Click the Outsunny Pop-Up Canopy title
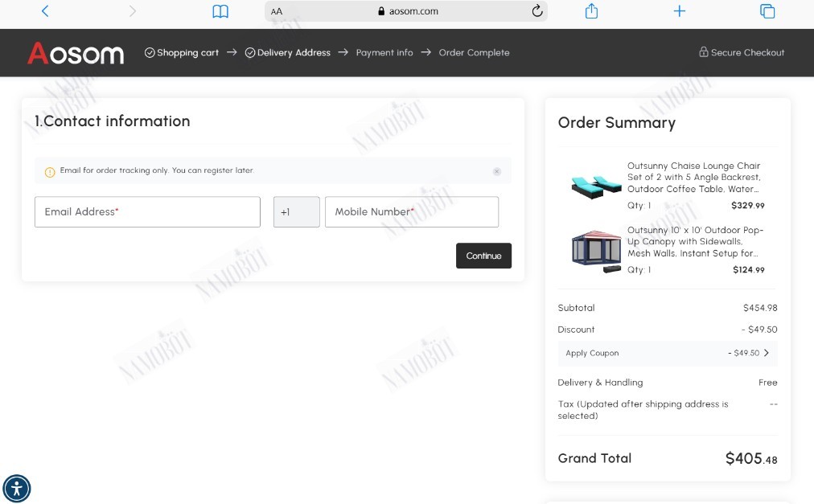Screen dimensions: 814x504 [x=695, y=241]
